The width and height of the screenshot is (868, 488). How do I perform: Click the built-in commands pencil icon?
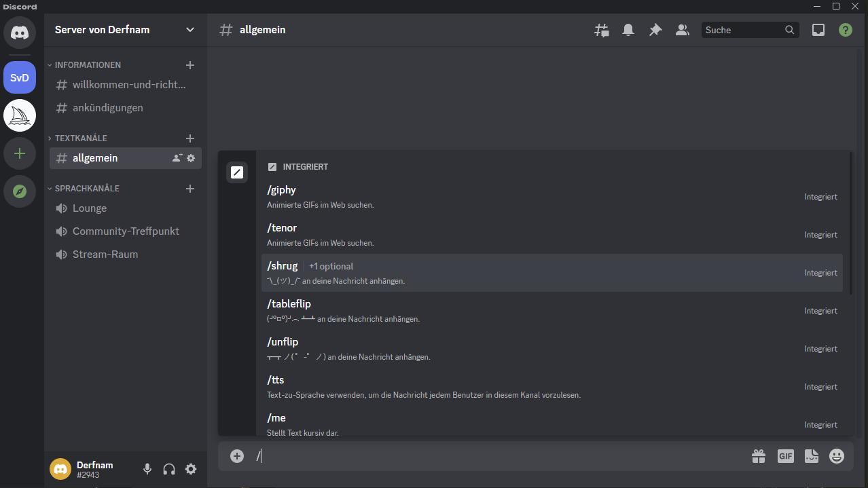(237, 172)
